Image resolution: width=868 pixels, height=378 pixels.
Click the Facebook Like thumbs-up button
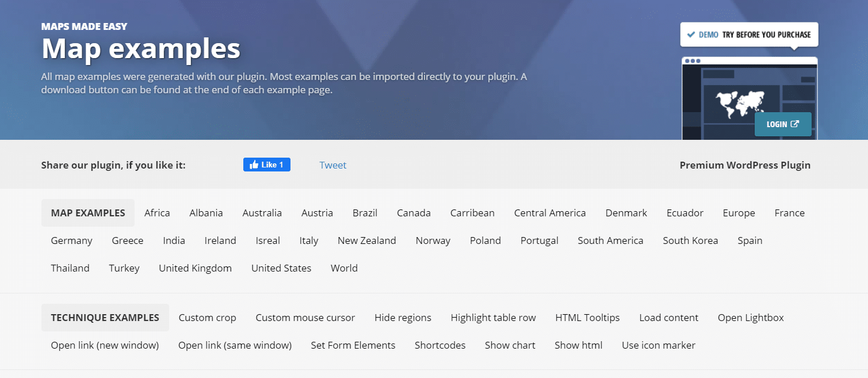pyautogui.click(x=267, y=165)
